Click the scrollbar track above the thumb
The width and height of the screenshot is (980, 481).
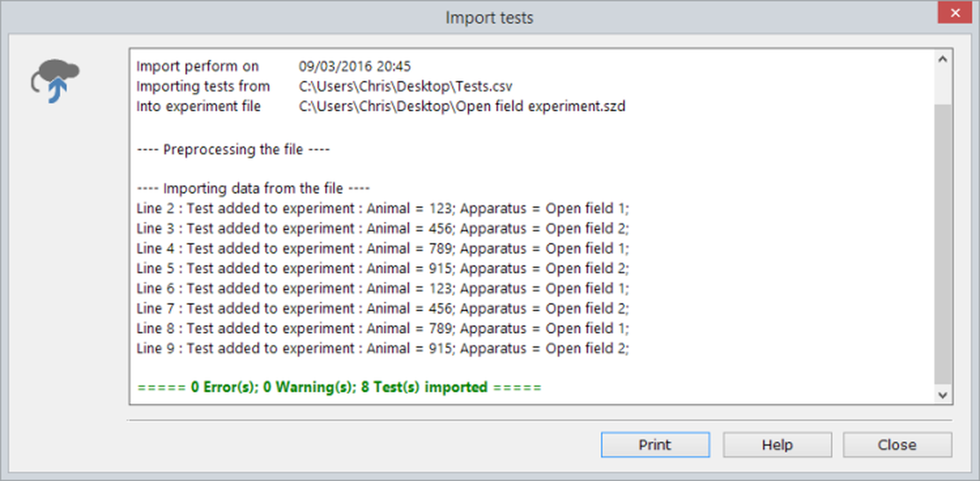(943, 85)
